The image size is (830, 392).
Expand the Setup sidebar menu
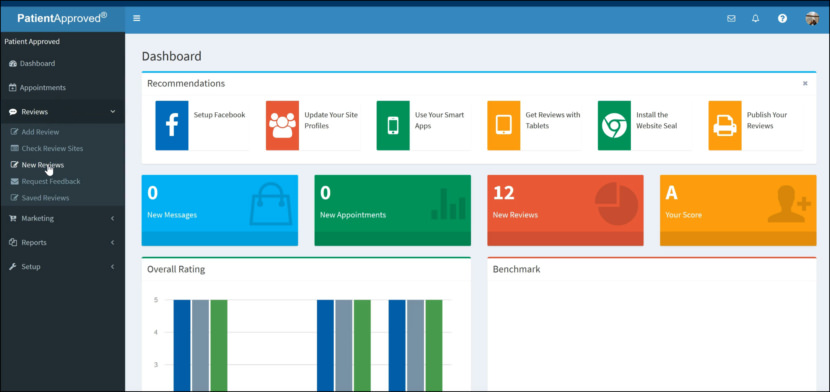(x=62, y=267)
